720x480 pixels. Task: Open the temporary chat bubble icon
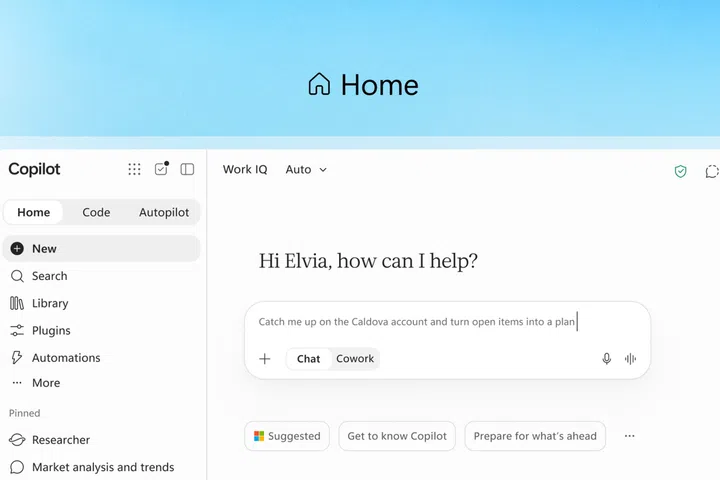712,171
